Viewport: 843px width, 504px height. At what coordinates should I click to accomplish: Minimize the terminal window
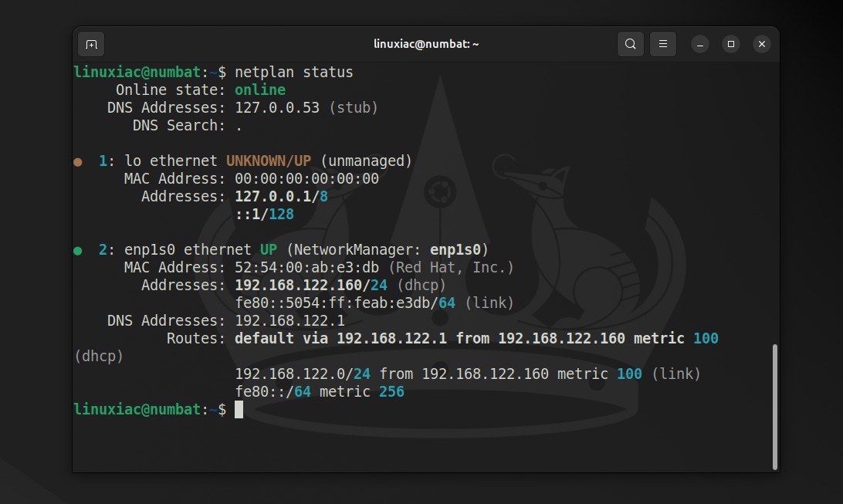(700, 44)
